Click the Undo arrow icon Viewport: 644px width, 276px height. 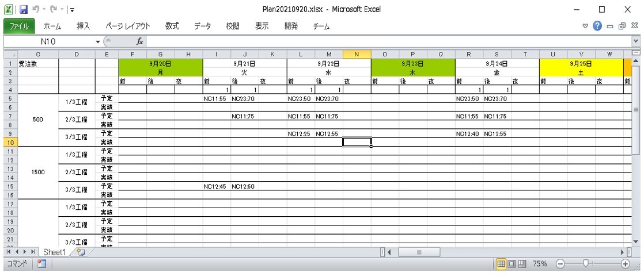36,9
